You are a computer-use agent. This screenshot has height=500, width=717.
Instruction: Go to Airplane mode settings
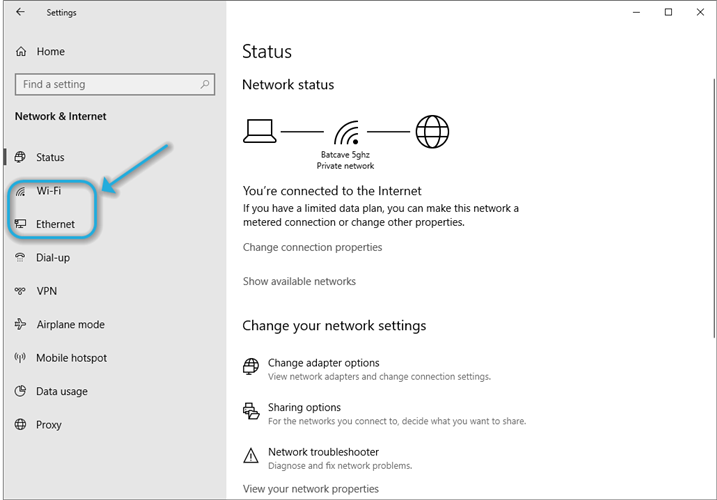tap(70, 324)
